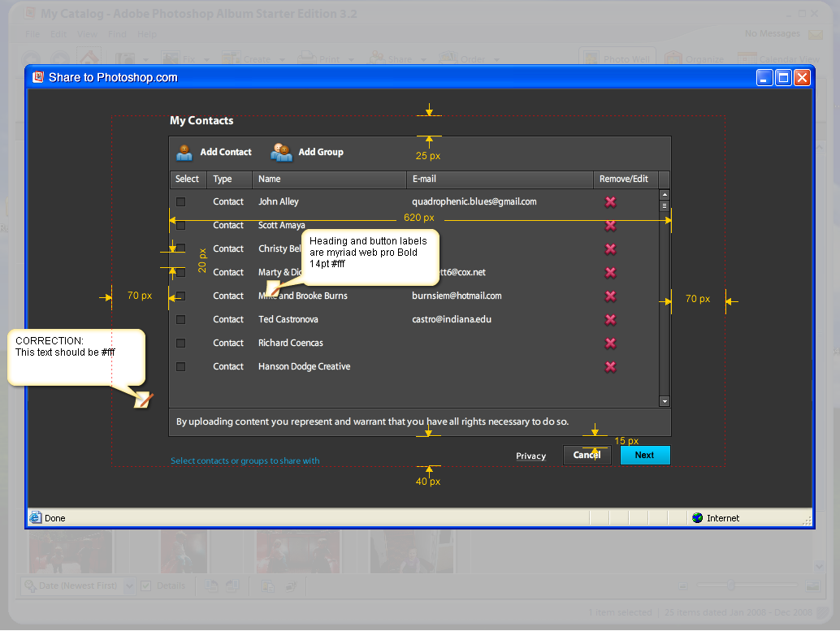Viewport: 840px width, 631px height.
Task: Open Order in the background Album toolbar
Action: tap(469, 59)
